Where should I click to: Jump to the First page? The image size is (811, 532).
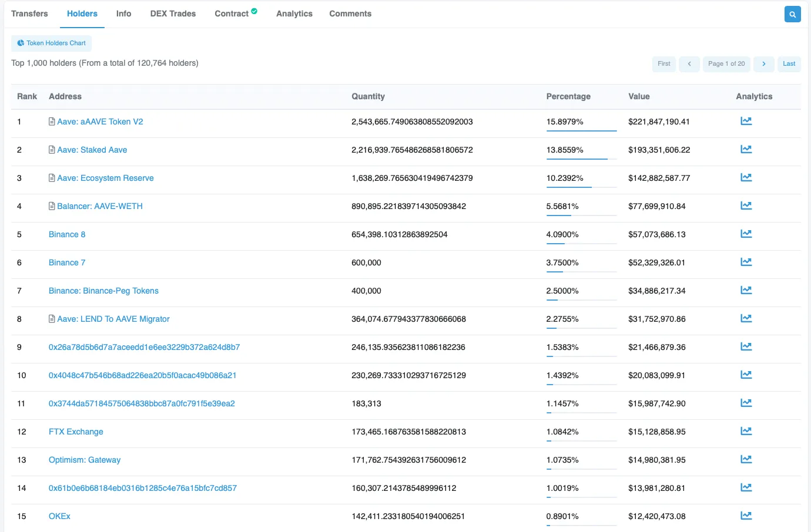pos(663,64)
